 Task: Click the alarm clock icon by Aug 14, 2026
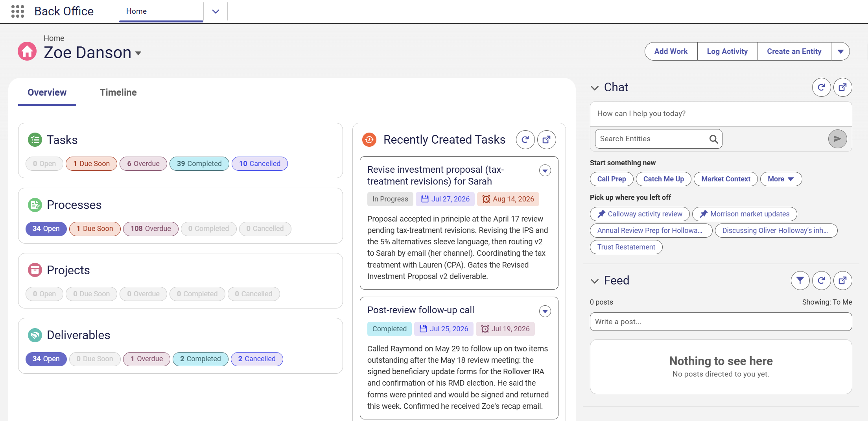[486, 199]
